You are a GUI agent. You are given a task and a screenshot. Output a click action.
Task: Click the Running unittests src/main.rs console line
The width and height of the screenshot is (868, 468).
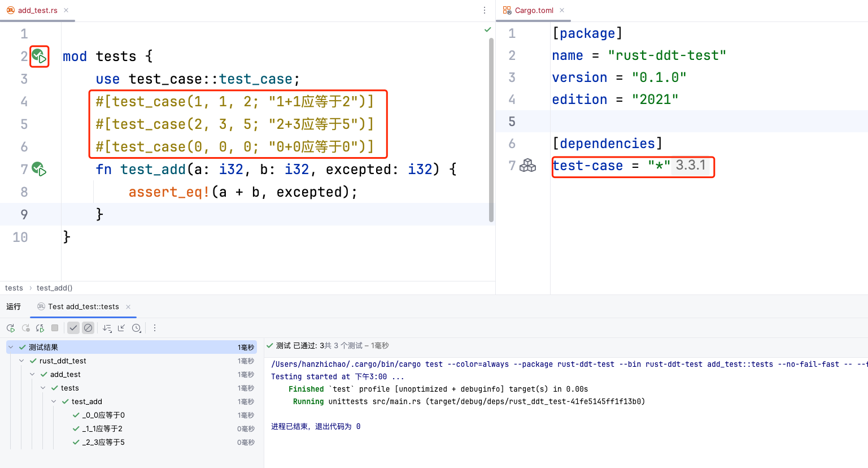469,401
